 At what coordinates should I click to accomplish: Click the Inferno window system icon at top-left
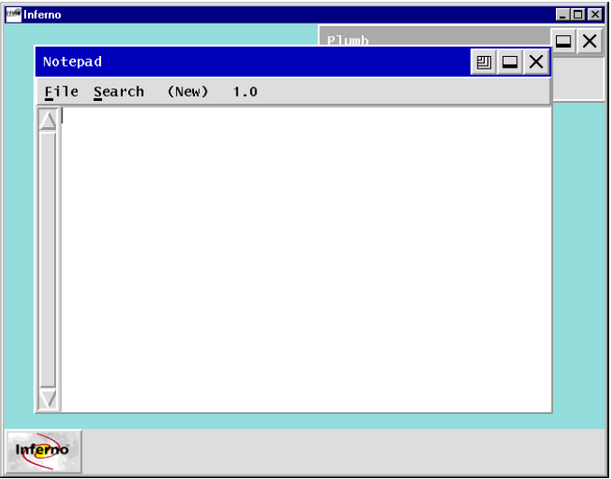[13, 15]
